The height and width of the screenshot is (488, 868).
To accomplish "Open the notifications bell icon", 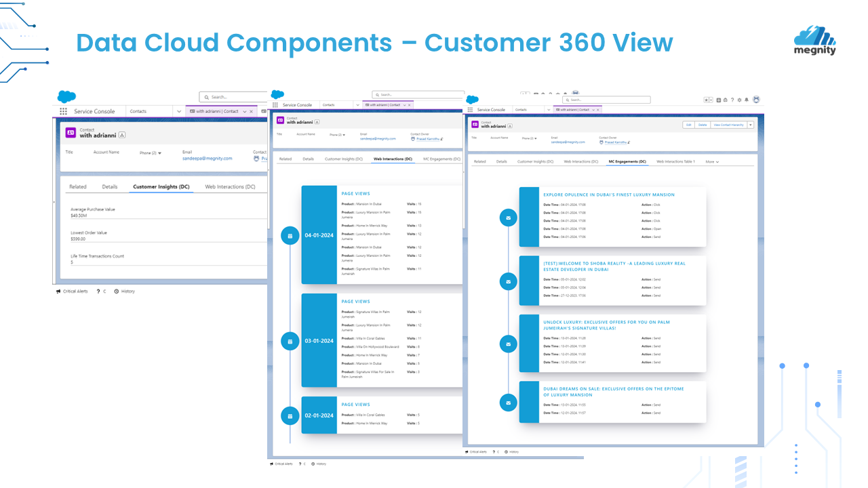I will point(746,99).
